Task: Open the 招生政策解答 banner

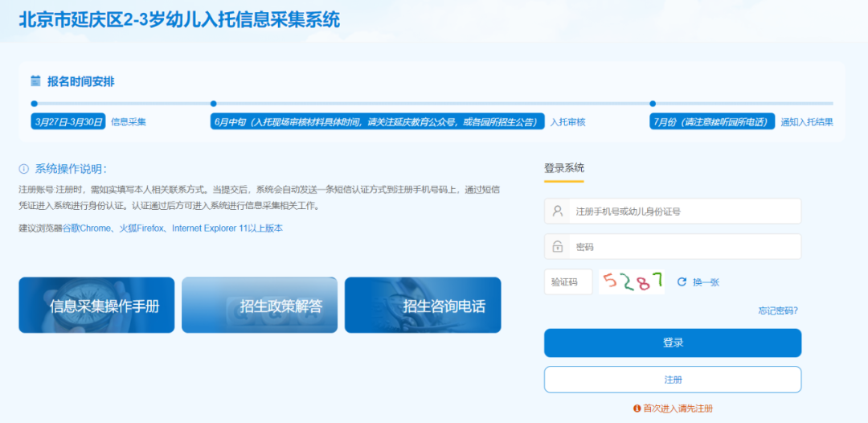Action: (260, 306)
